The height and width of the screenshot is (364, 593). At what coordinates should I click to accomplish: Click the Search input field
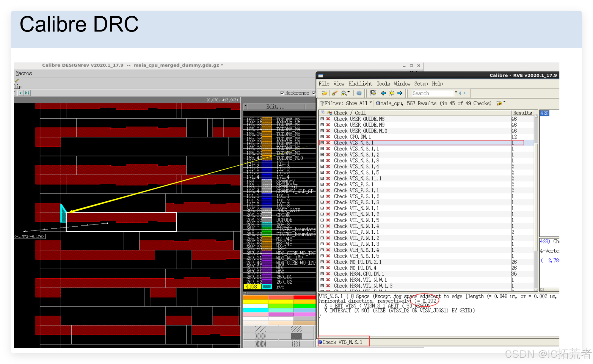click(433, 93)
